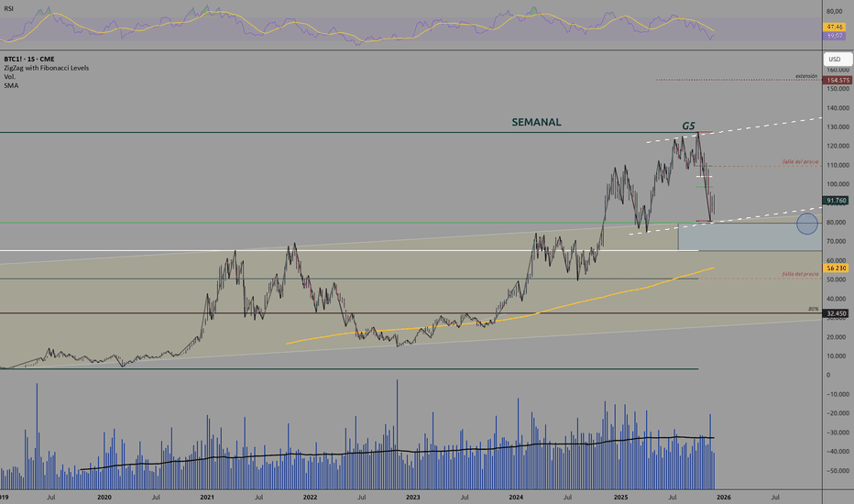Select the blue circle drawing near 80.000
This screenshot has width=854, height=504.
pyautogui.click(x=807, y=224)
